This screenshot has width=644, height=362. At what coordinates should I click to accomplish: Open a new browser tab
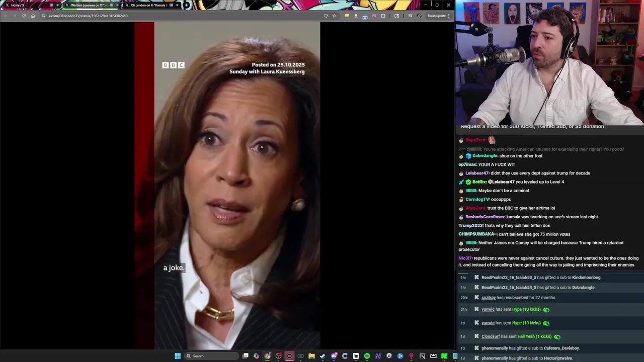coord(187,5)
